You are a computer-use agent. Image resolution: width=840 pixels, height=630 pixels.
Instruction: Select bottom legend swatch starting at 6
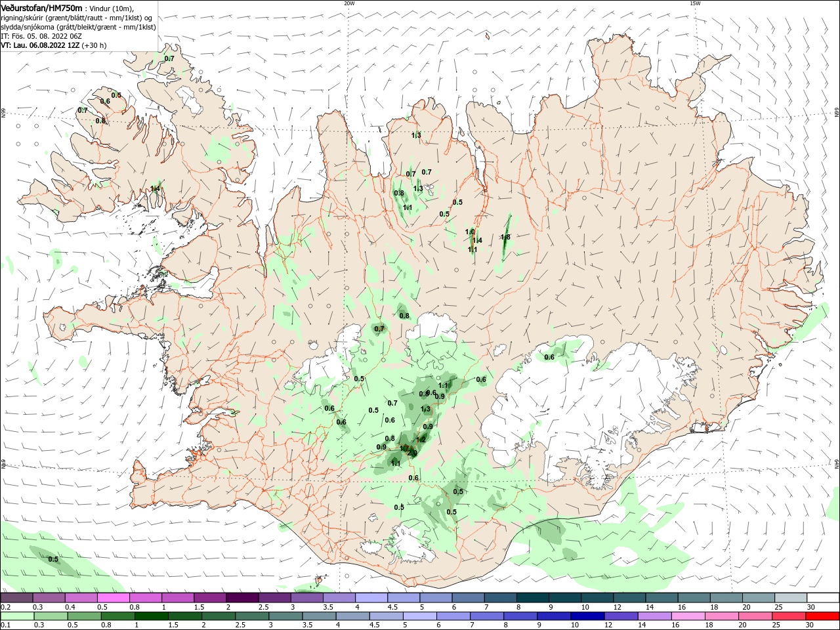[453, 616]
